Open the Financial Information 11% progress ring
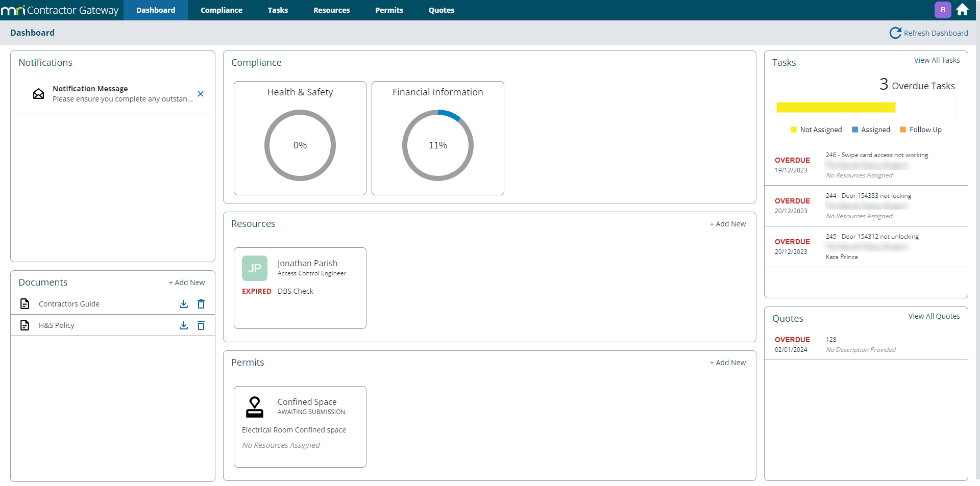This screenshot has width=980, height=486. (438, 145)
